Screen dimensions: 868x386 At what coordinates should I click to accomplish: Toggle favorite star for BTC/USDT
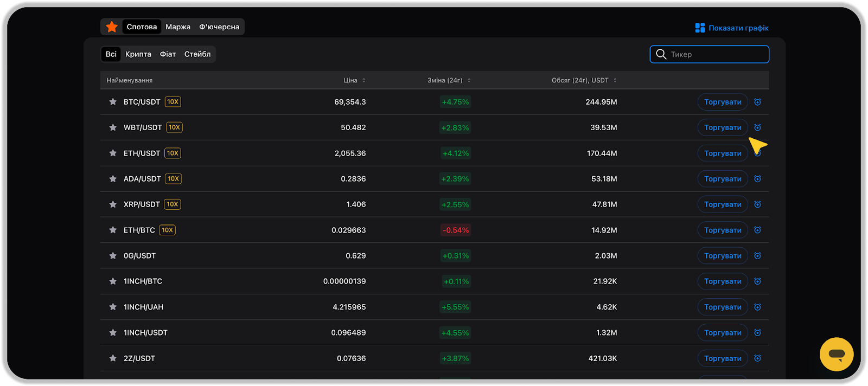pyautogui.click(x=113, y=102)
